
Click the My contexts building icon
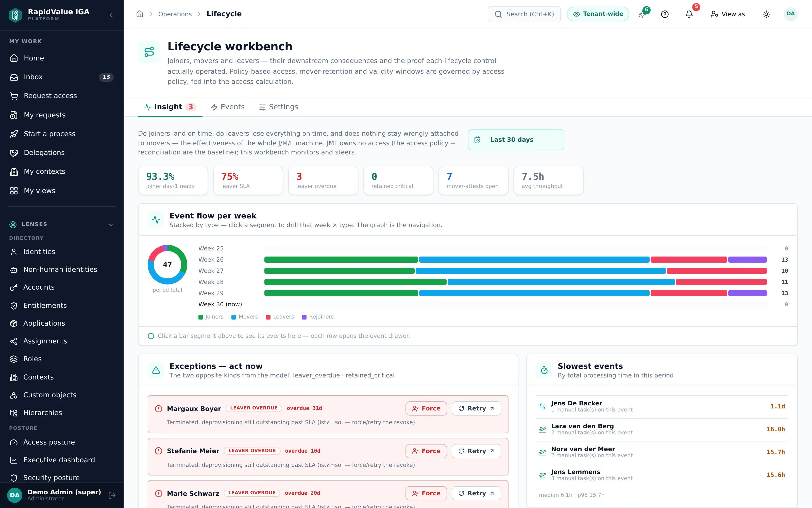14,172
